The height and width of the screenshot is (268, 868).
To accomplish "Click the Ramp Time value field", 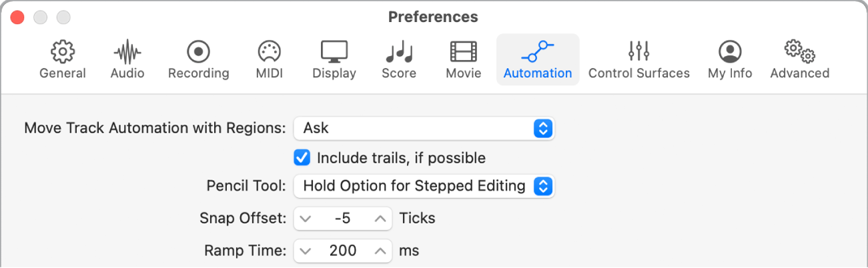I will (x=342, y=251).
